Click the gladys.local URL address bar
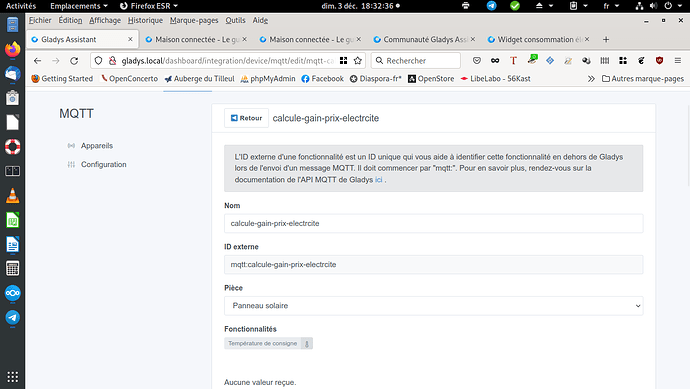Viewport: 690px width, 389px height. pos(228,61)
